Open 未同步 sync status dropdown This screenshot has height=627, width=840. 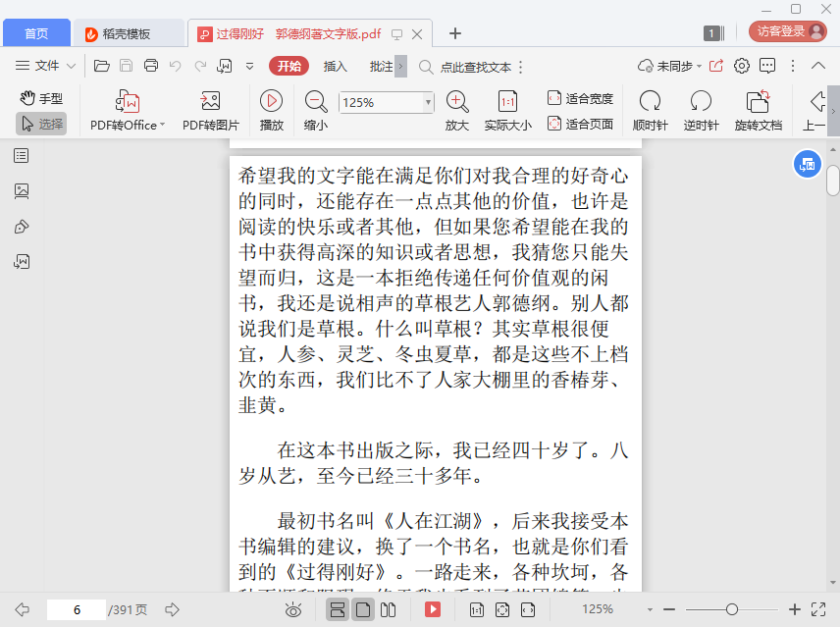tap(669, 67)
